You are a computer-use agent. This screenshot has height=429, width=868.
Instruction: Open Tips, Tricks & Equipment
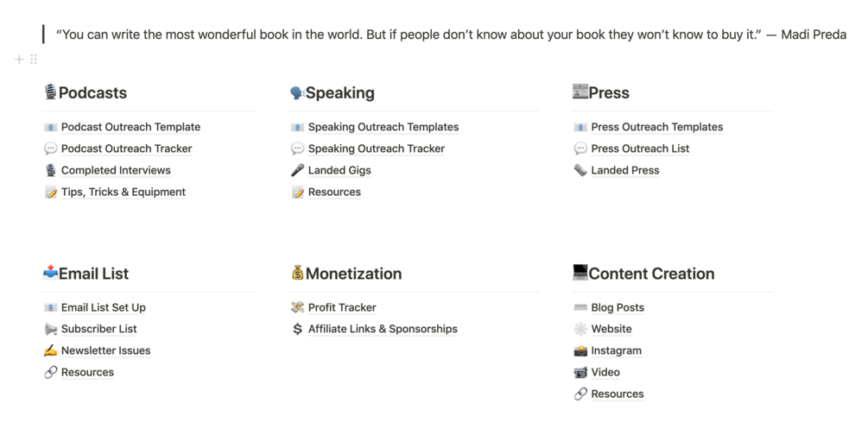click(123, 192)
